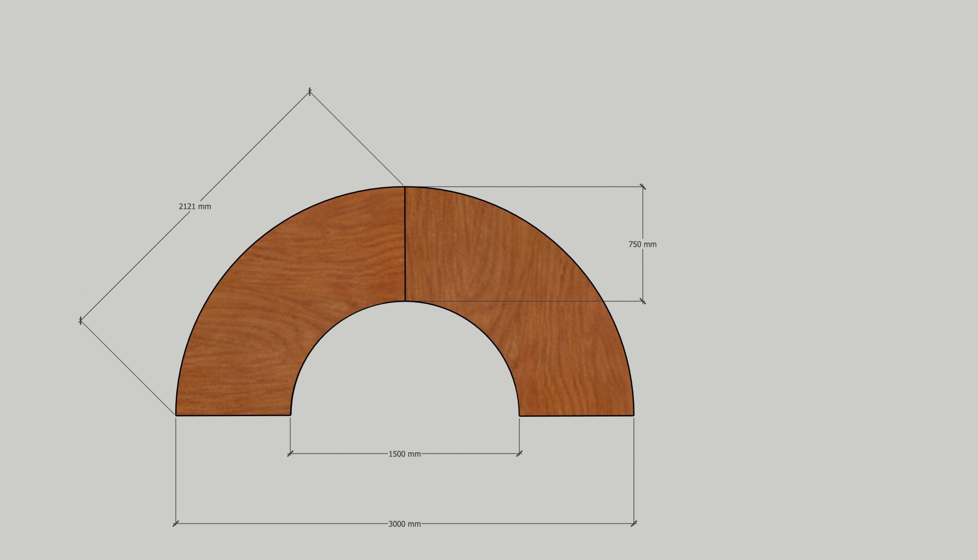The image size is (978, 560).
Task: Click the 2121 mm dimension label
Action: click(194, 207)
